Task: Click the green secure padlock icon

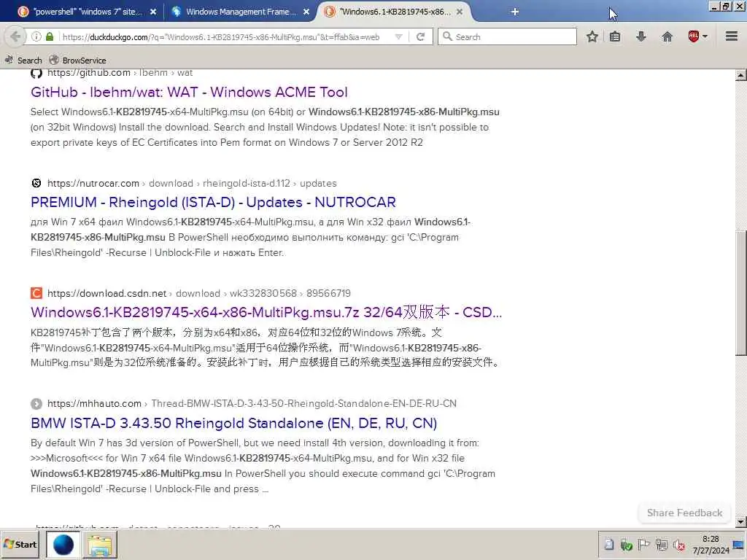Action: point(50,36)
